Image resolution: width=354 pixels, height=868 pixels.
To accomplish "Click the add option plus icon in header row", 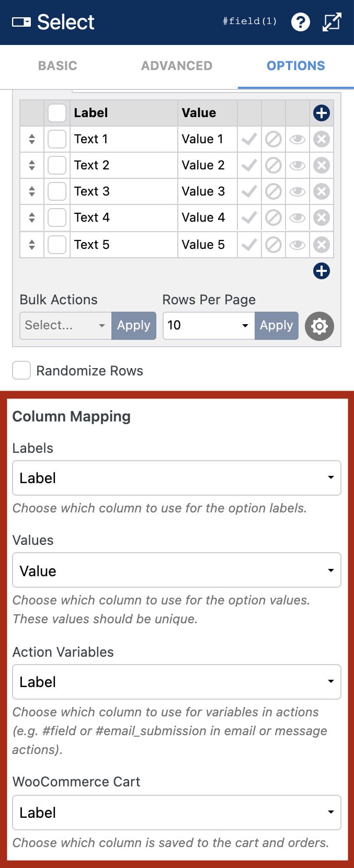I will 321,112.
